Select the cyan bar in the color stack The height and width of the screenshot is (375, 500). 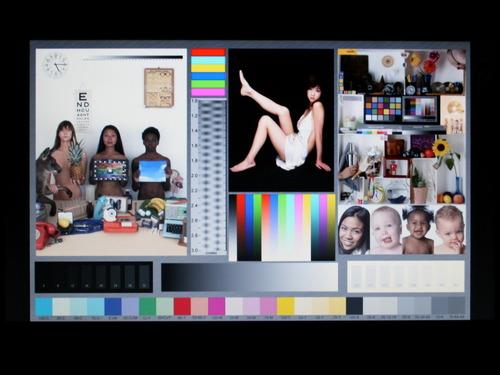pyautogui.click(x=208, y=60)
